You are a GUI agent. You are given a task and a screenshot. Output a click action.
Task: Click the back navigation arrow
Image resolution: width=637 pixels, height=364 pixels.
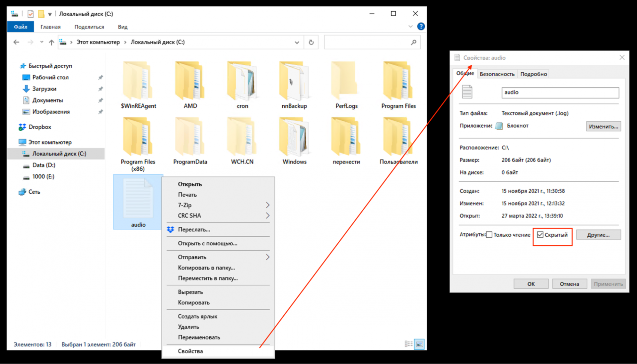[x=16, y=42]
